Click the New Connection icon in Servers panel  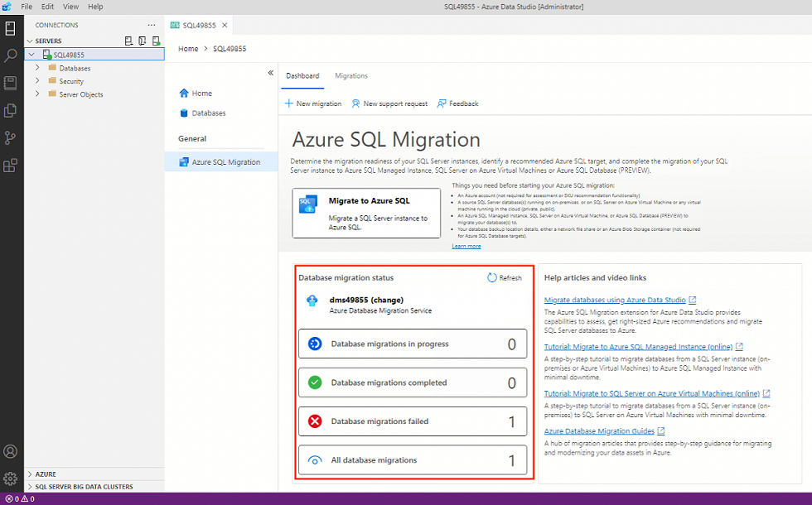128,41
